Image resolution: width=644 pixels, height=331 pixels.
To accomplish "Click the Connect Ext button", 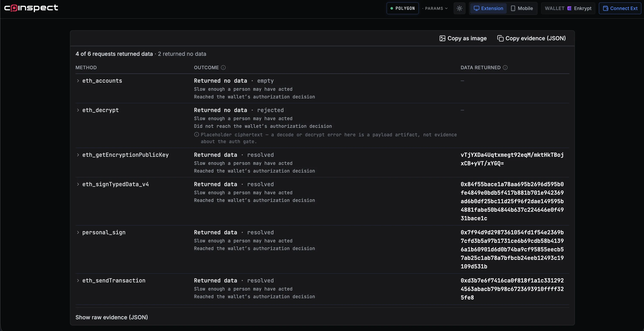I will pos(620,8).
